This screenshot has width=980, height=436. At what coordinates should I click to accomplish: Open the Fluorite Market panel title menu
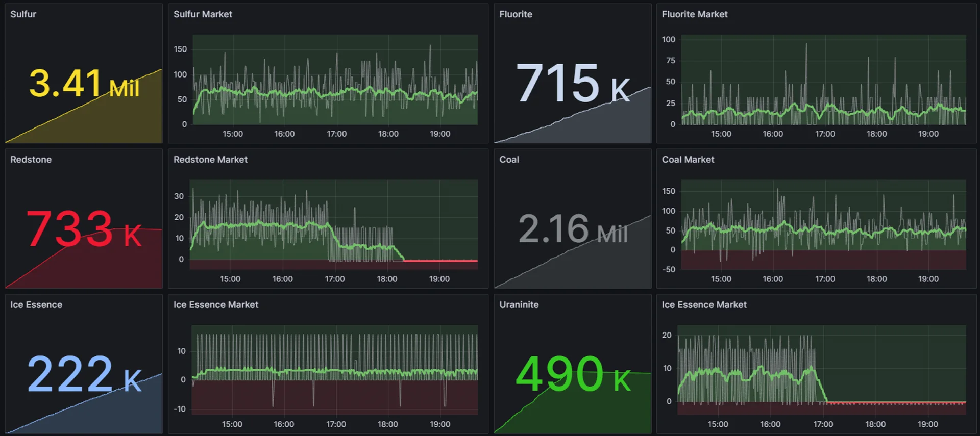(x=695, y=14)
